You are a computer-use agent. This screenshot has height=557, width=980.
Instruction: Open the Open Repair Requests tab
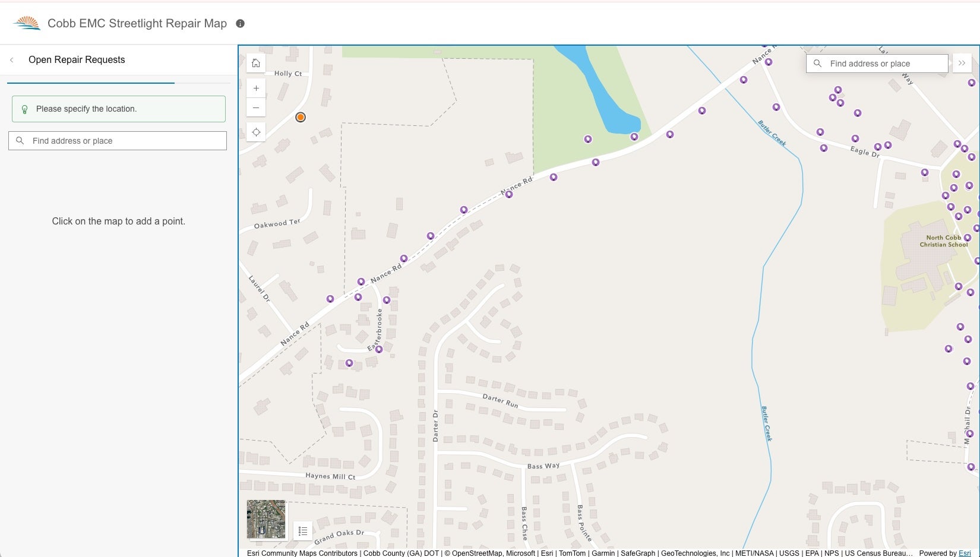click(77, 59)
